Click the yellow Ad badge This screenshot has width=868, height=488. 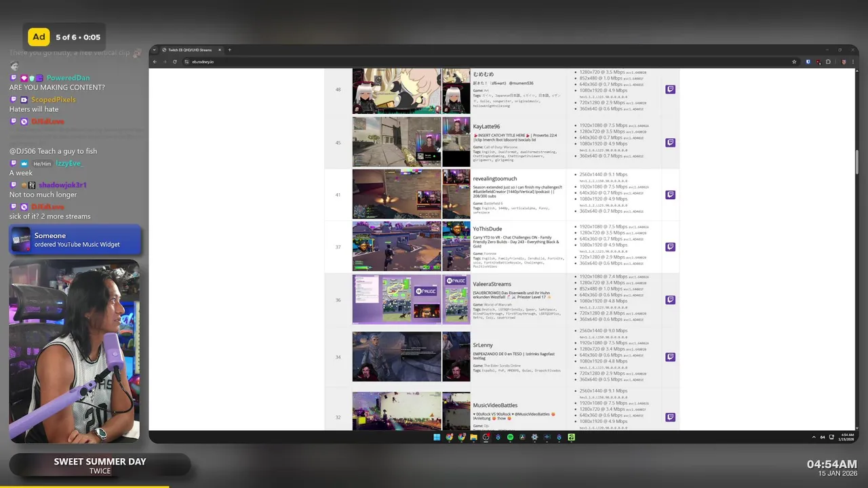coord(39,37)
